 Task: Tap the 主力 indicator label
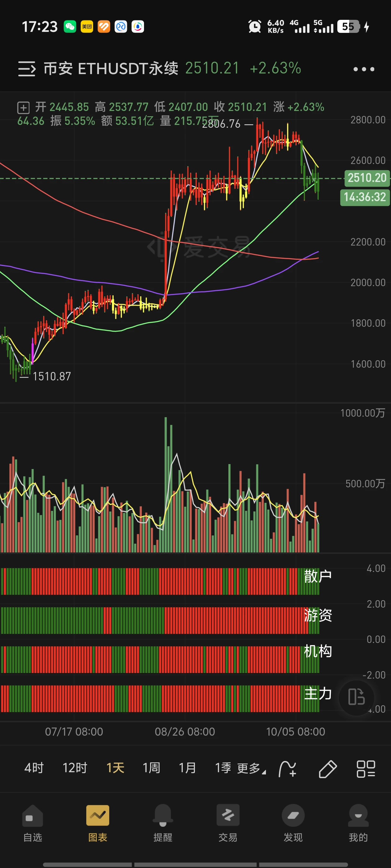[318, 694]
